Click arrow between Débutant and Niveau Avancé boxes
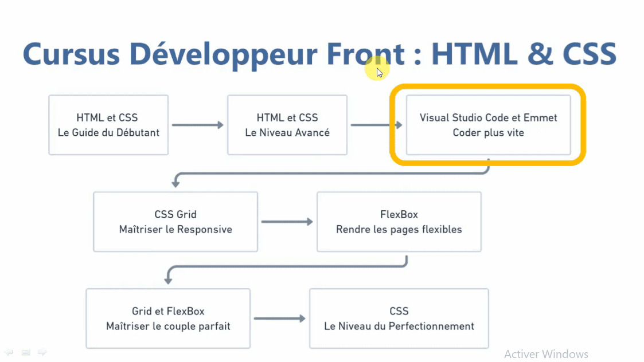The height and width of the screenshot is (362, 644). point(197,125)
